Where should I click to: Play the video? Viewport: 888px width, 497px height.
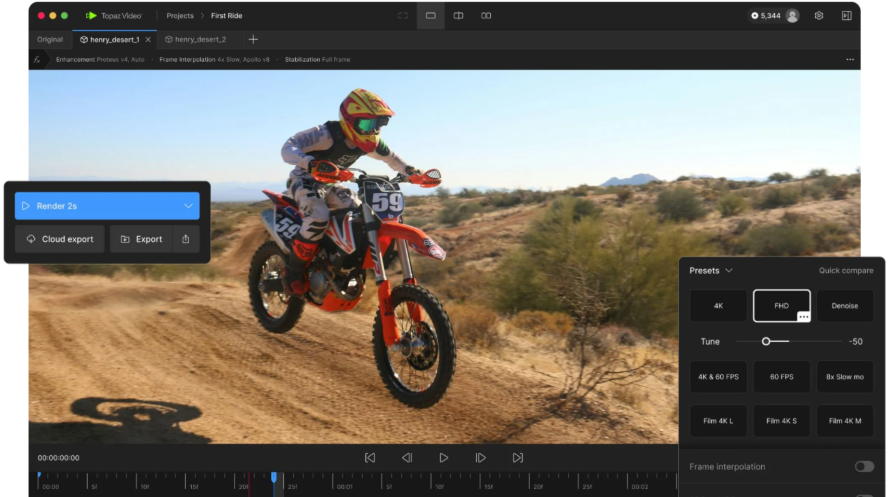click(443, 458)
